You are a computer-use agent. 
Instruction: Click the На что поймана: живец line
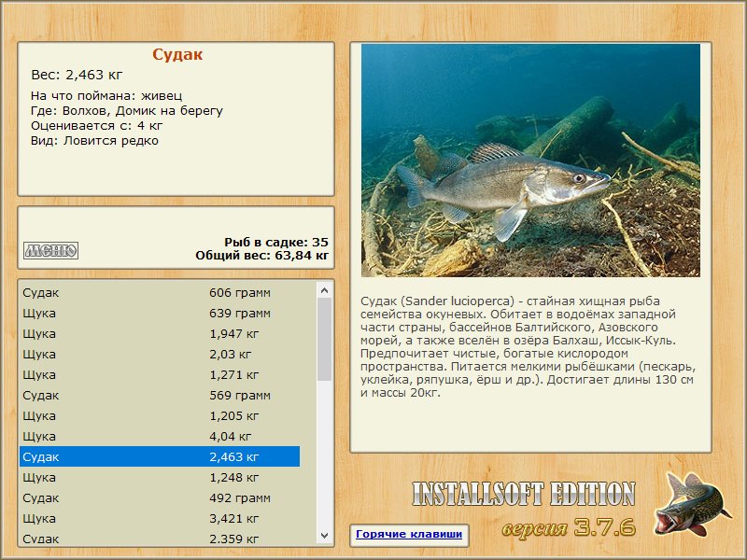(x=106, y=96)
